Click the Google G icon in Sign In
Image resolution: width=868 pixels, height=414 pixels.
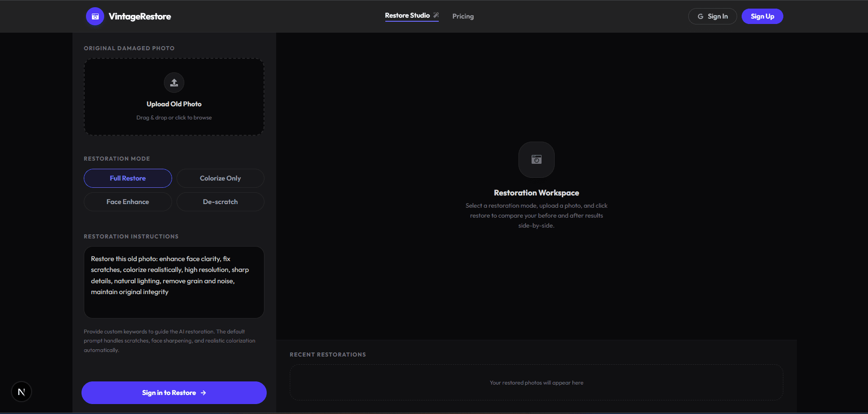tap(700, 16)
